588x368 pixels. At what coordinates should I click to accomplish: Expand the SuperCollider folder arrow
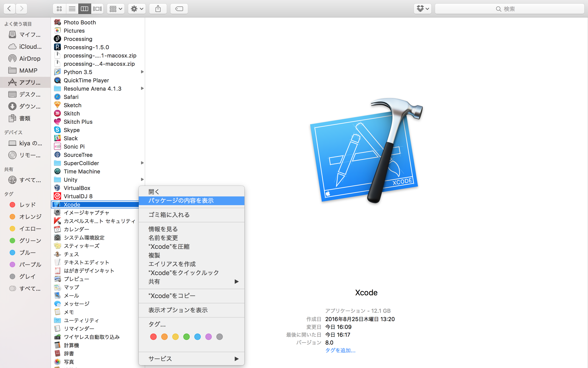142,163
